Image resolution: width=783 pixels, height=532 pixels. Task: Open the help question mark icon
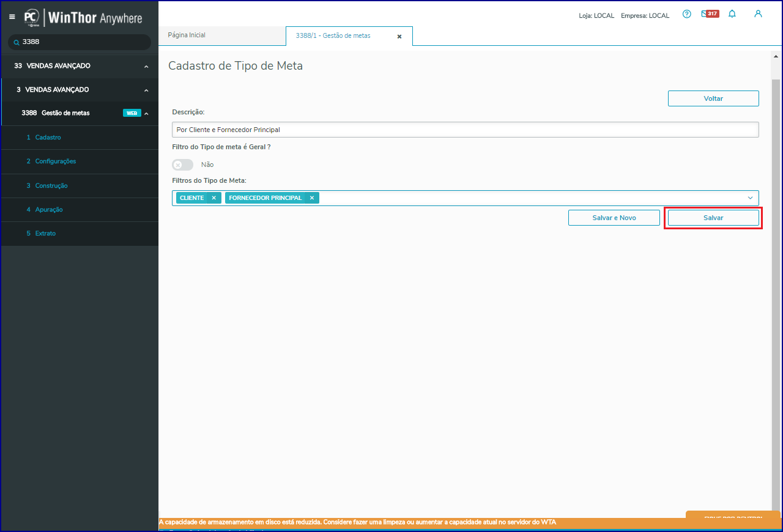[687, 14]
